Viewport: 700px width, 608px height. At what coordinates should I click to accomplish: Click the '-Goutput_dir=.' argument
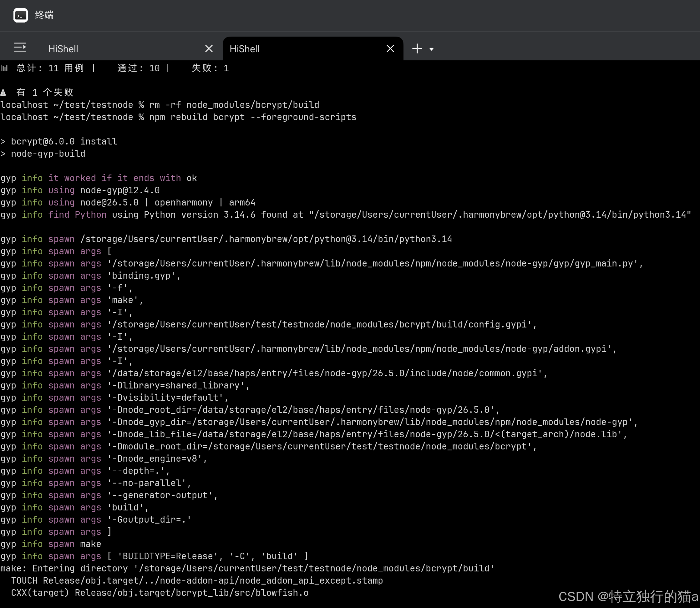(x=149, y=520)
